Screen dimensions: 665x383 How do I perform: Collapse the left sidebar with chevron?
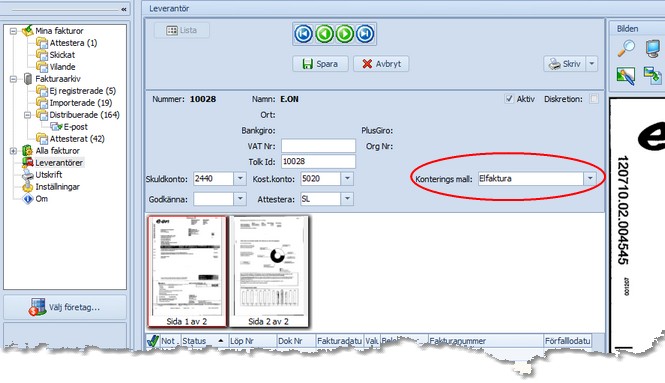(x=124, y=9)
